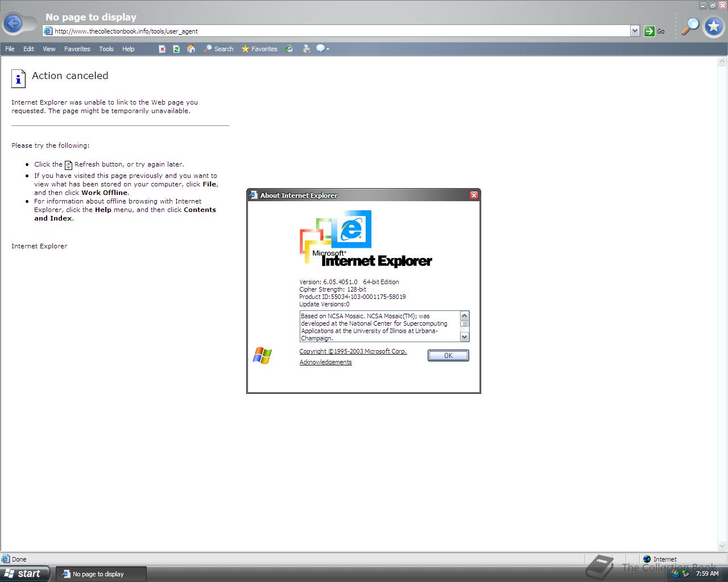Click the Version: 6.05.4051.0 text
Image resolution: width=728 pixels, height=582 pixels.
(x=328, y=282)
